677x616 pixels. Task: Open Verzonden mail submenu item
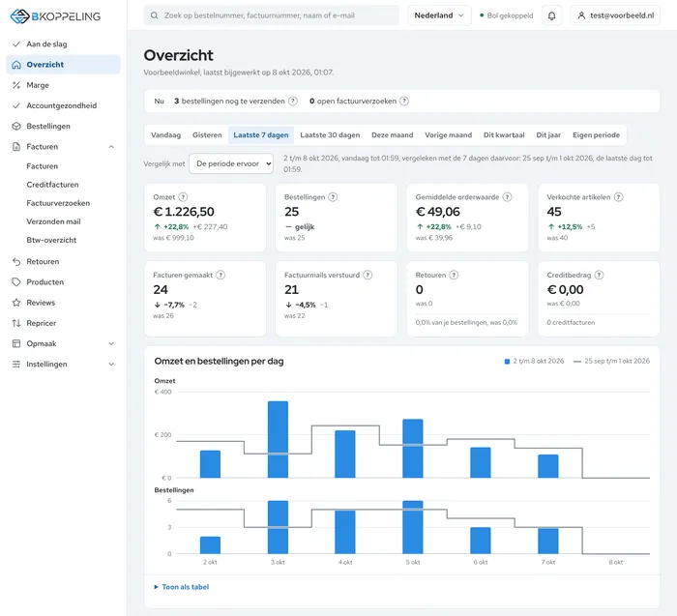tap(53, 221)
